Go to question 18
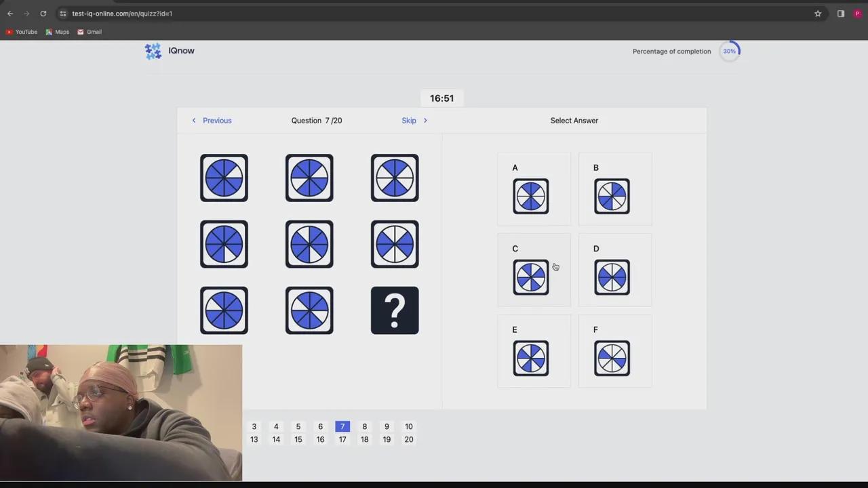Image resolution: width=868 pixels, height=488 pixels. click(x=365, y=439)
